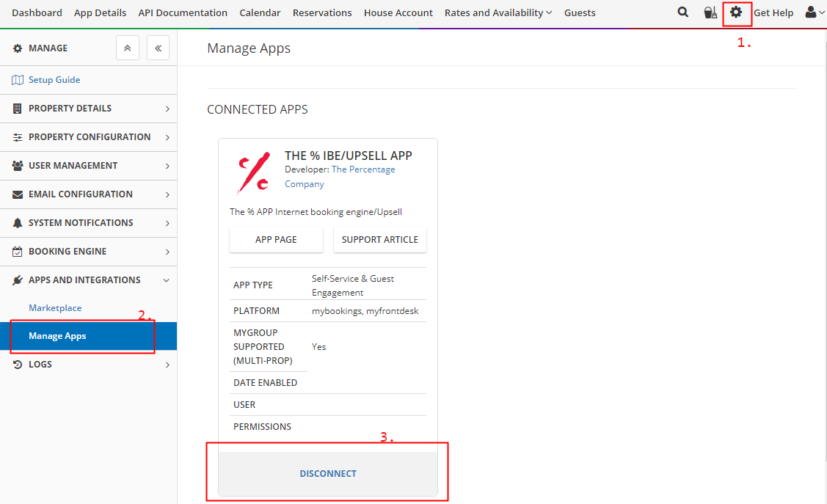Open the settings gear icon

click(x=736, y=12)
